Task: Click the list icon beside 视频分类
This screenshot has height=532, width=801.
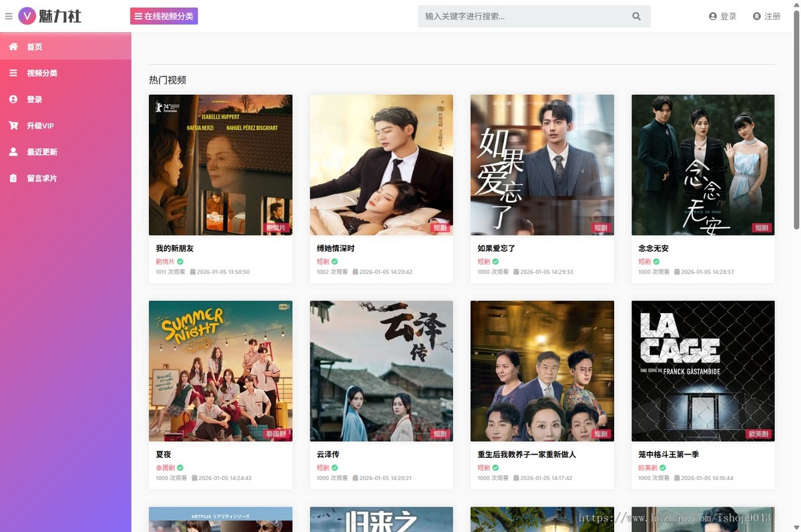Action: click(13, 73)
